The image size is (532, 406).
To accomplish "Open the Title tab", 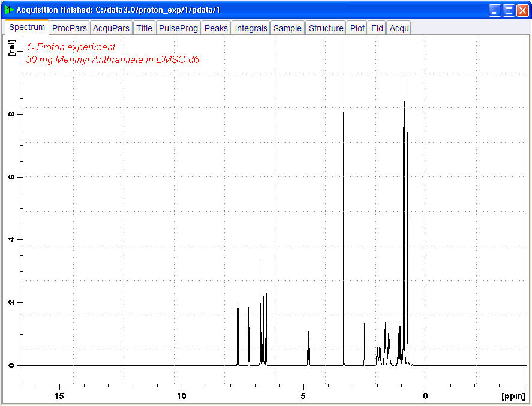I will (144, 28).
